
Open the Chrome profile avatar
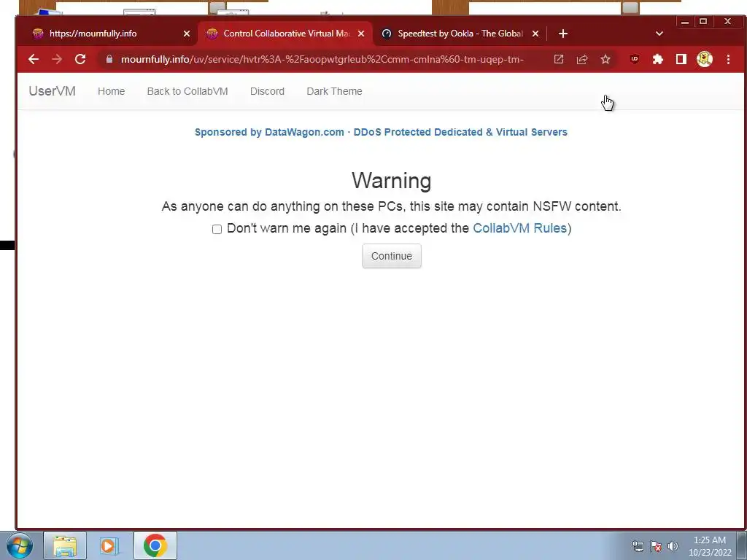(x=705, y=59)
